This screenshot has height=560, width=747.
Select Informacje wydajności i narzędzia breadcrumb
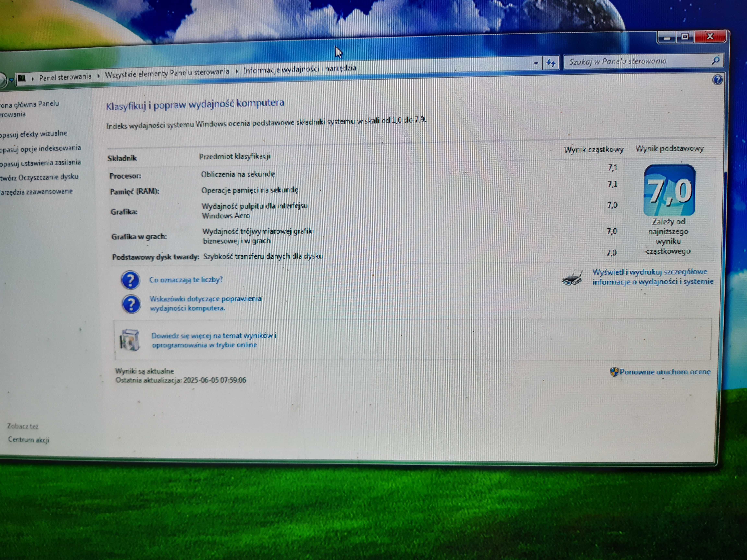click(300, 69)
